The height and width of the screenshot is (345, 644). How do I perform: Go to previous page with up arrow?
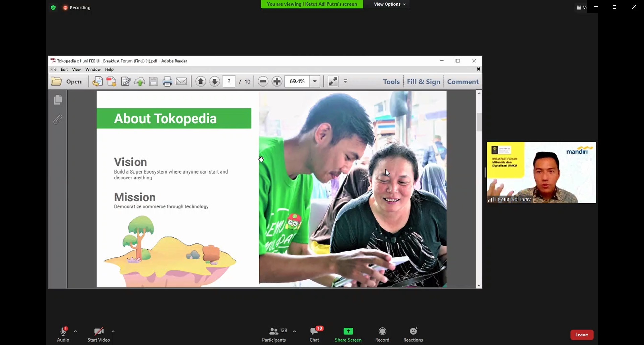pos(201,81)
